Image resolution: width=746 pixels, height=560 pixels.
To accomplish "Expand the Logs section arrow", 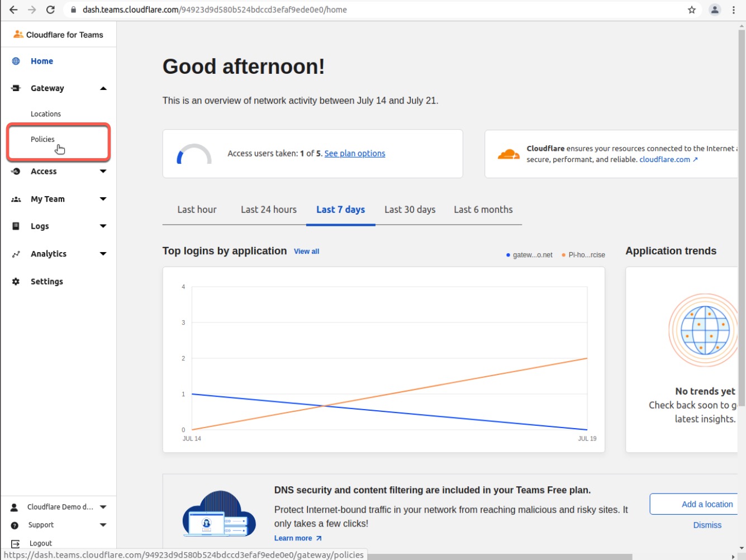I will pyautogui.click(x=103, y=226).
